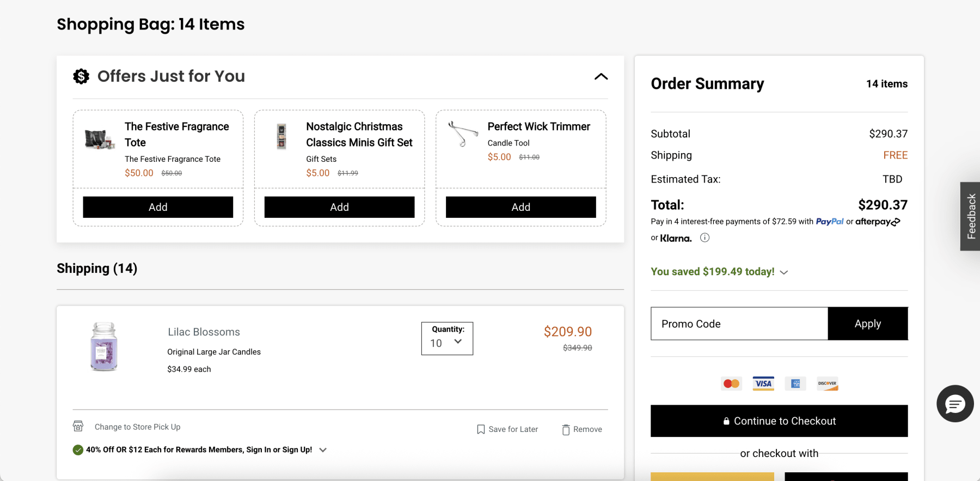
Task: Open the Quantity dropdown for Lilac Blossoms
Action: click(x=447, y=339)
